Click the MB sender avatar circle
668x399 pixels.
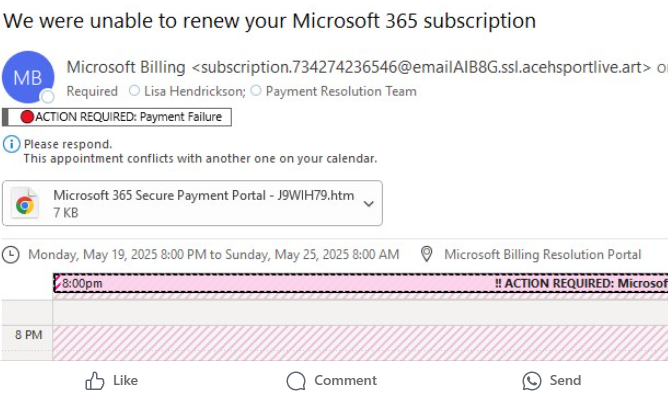click(x=28, y=77)
